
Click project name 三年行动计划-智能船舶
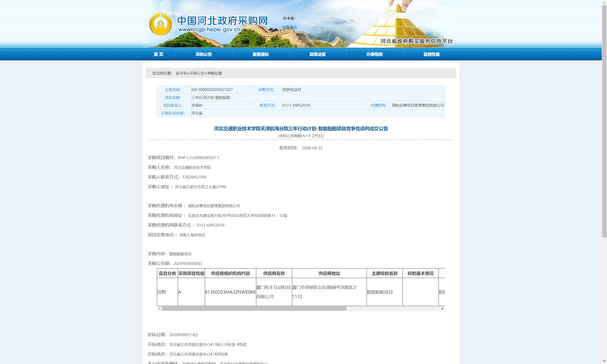[x=211, y=97]
